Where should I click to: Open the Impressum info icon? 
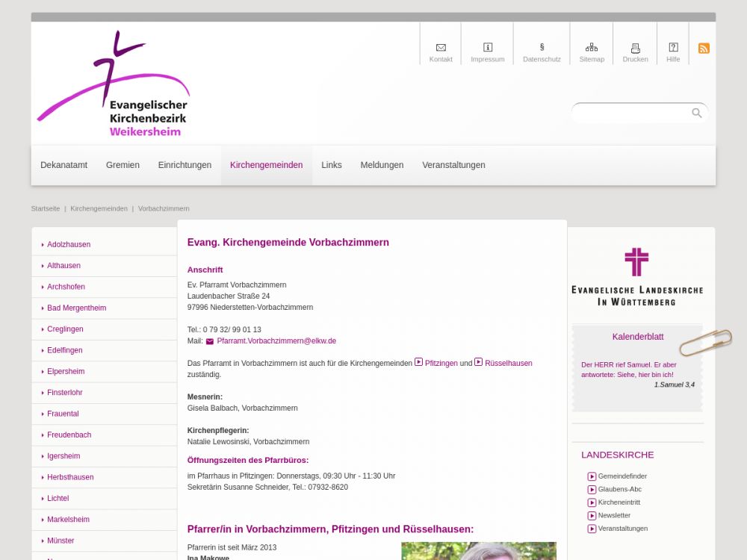point(488,48)
